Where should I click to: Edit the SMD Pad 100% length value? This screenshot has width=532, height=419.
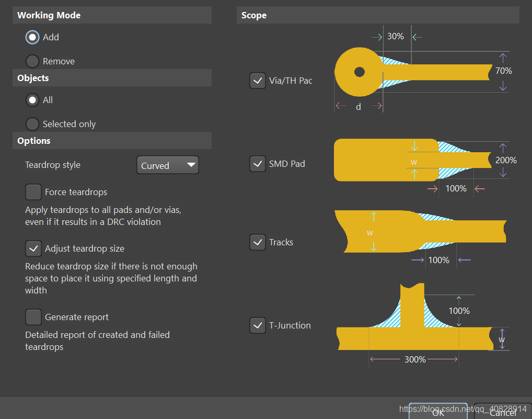pyautogui.click(x=456, y=189)
